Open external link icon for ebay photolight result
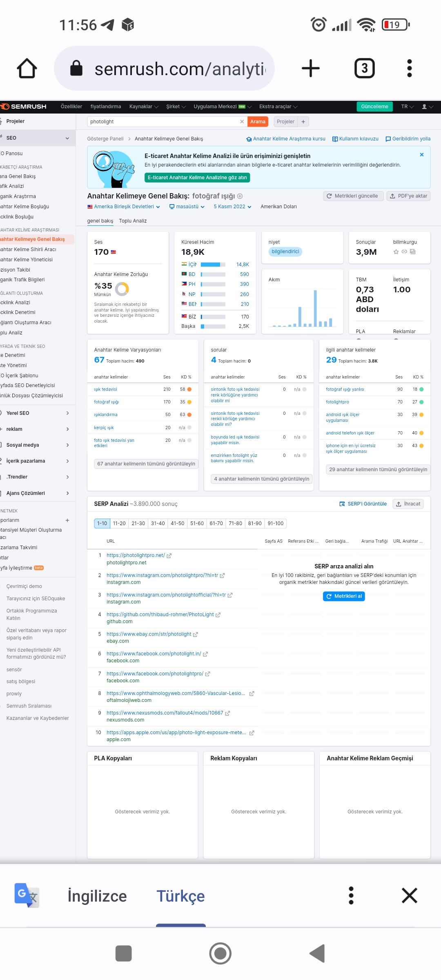 click(x=196, y=635)
